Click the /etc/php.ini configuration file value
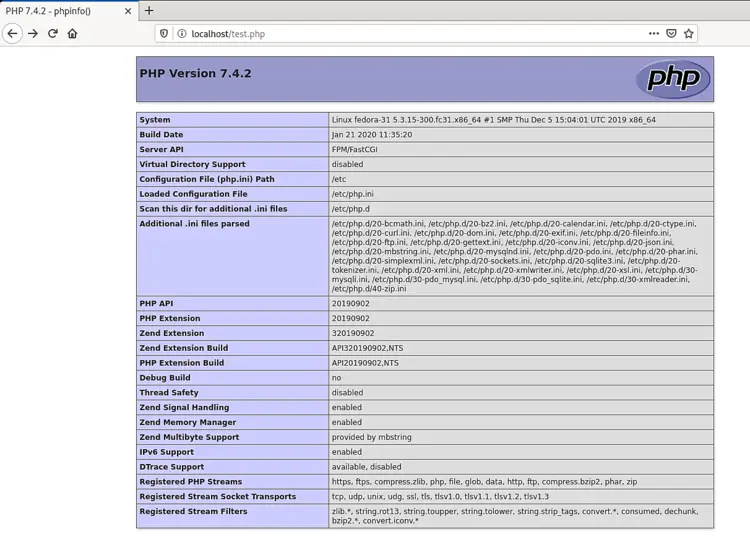Screen dimensions: 750x537 [352, 194]
